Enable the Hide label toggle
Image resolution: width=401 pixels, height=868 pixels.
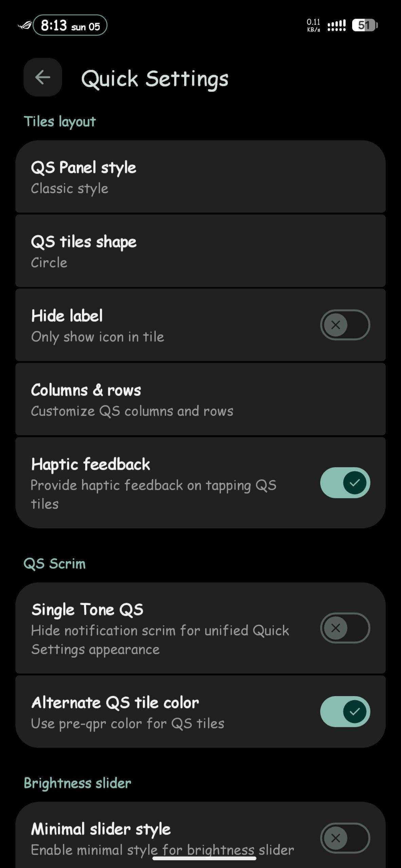(345, 325)
